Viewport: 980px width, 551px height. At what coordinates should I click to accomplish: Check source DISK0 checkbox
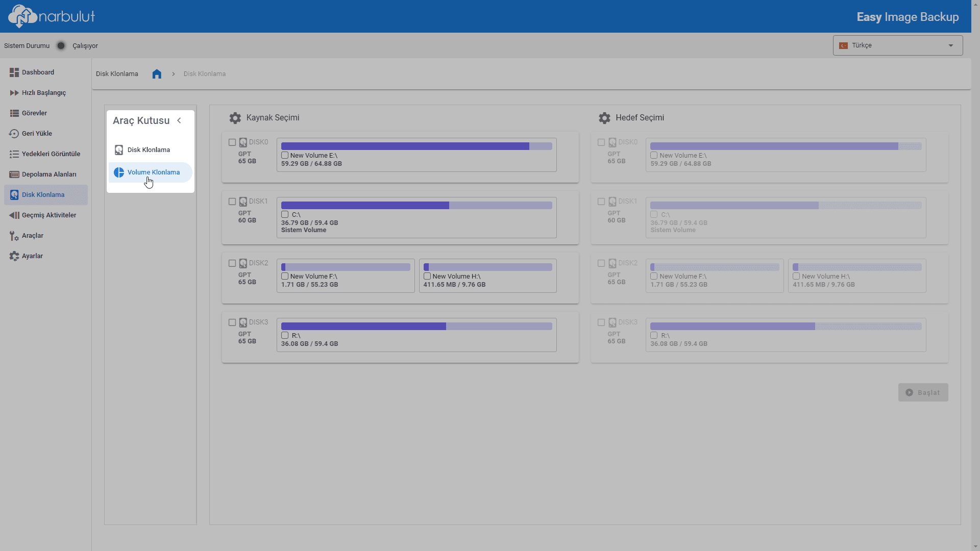232,142
